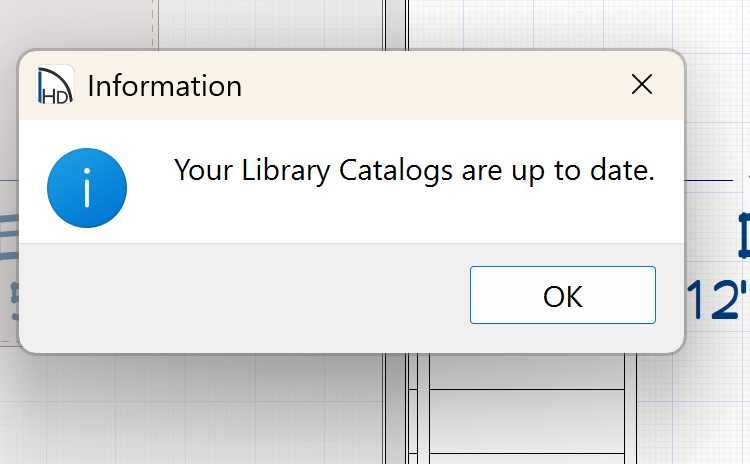The image size is (750, 464).
Task: Click the "Information" dialog title text
Action: 164,86
